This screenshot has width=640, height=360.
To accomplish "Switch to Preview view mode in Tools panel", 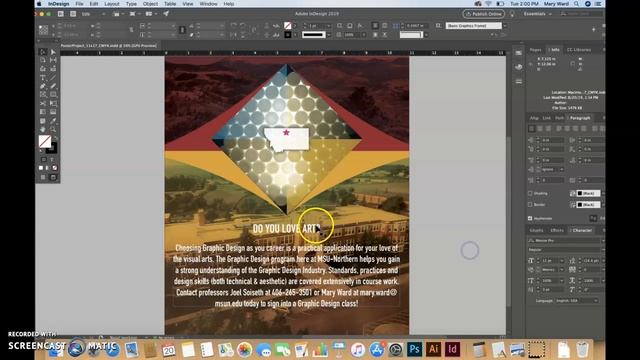I will [53, 177].
